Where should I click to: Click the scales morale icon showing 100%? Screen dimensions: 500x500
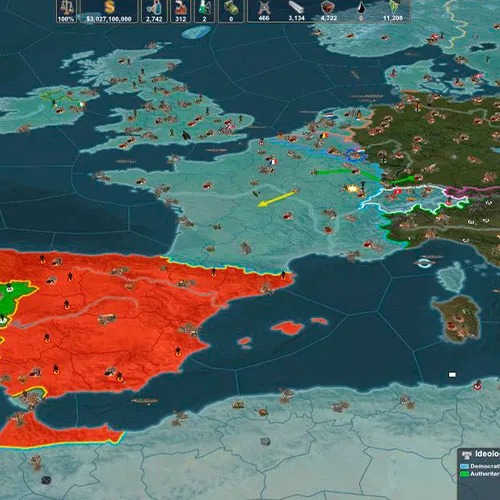(66, 11)
